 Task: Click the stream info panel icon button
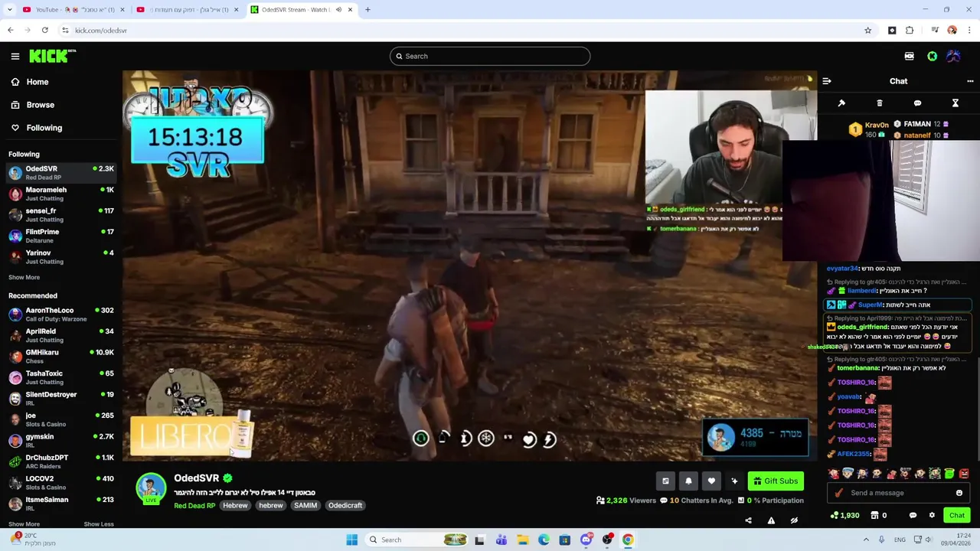point(665,481)
